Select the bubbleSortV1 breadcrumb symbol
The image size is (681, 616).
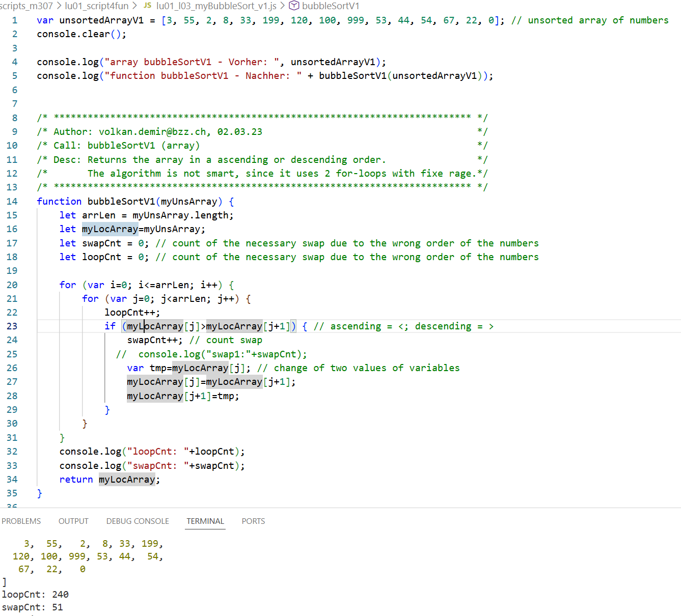pyautogui.click(x=331, y=6)
